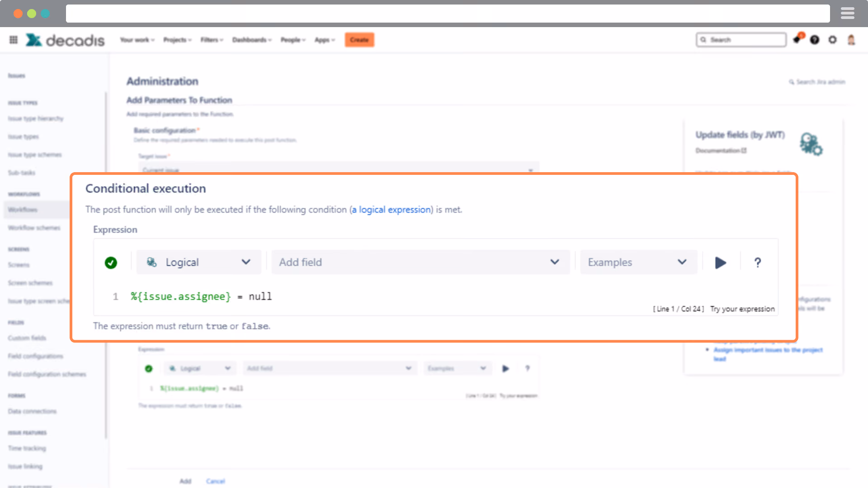868x488 pixels.
Task: Open the browser hamburger menu
Action: point(848,14)
